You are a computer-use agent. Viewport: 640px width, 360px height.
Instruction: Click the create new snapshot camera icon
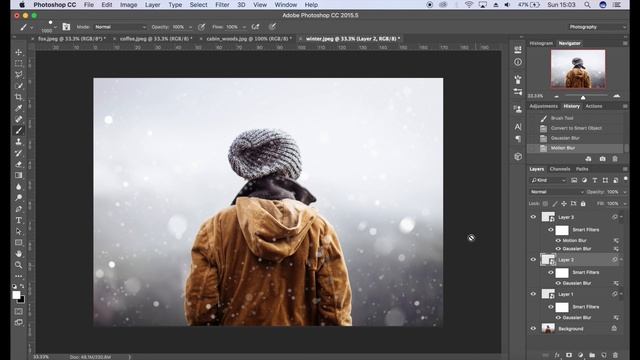[602, 159]
